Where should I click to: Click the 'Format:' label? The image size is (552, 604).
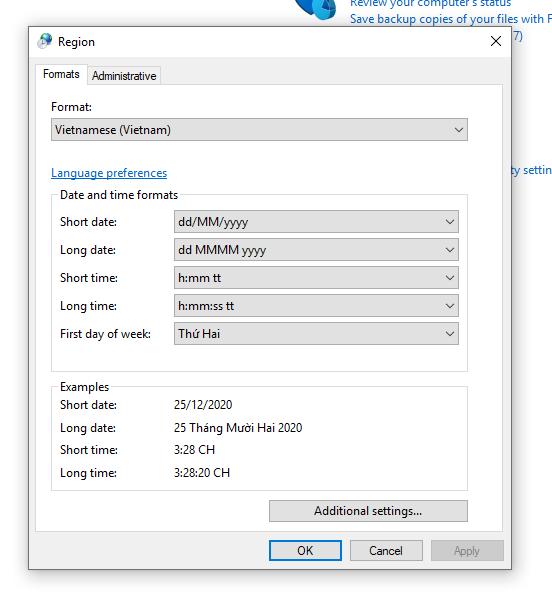point(71,107)
